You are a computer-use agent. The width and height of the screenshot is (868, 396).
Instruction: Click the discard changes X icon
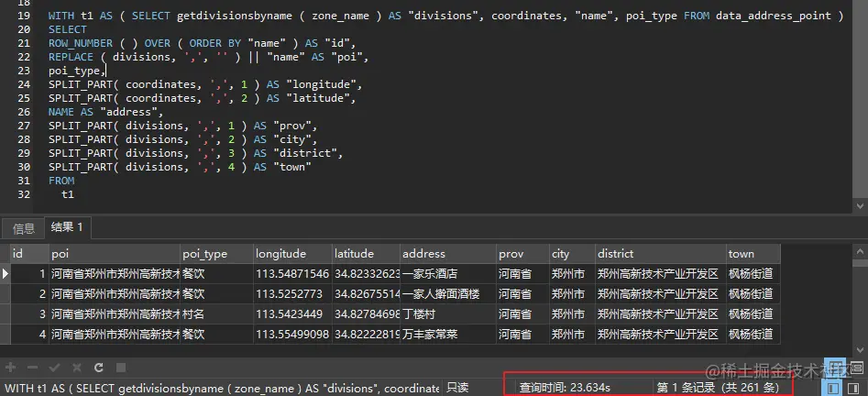76,368
